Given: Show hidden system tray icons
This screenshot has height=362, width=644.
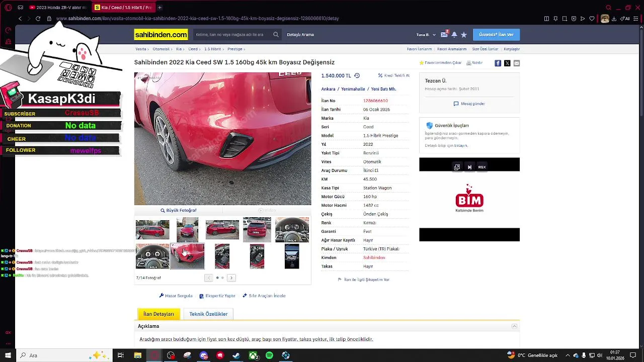Looking at the screenshot, I should (x=568, y=355).
